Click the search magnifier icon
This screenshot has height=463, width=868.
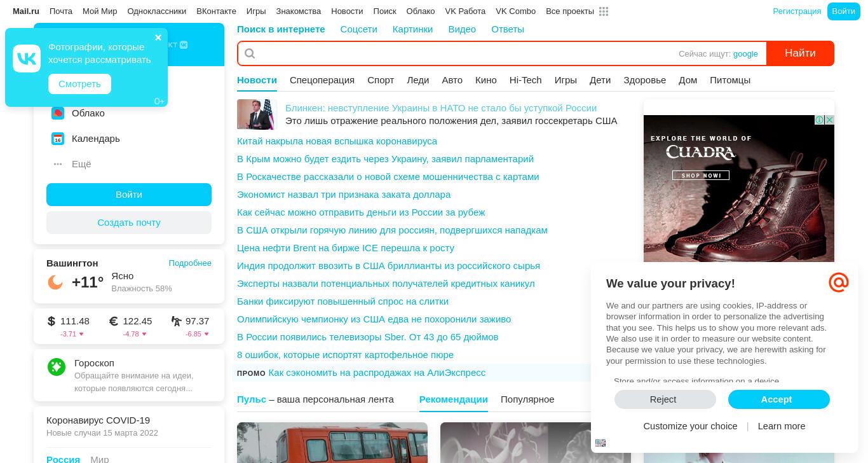tap(250, 53)
